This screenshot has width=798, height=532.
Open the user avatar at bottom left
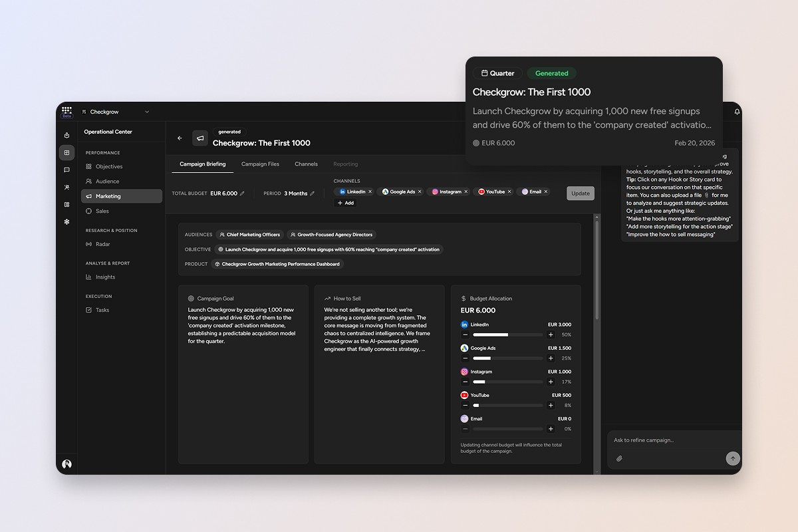tap(66, 464)
